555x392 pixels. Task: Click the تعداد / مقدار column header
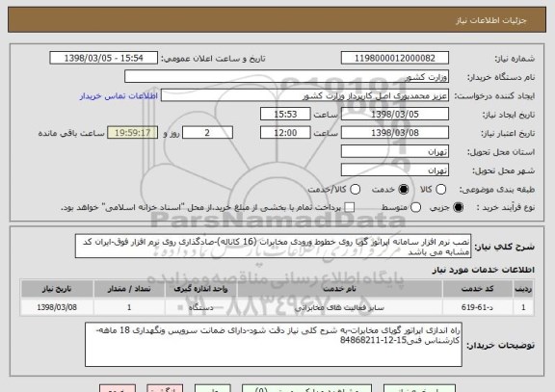(129, 289)
